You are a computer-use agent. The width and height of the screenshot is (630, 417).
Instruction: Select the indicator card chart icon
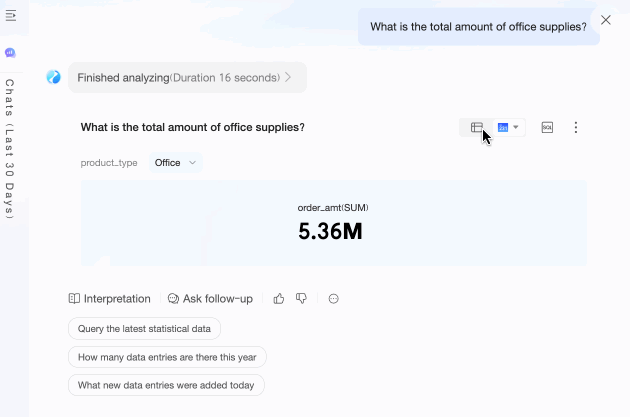tap(503, 128)
